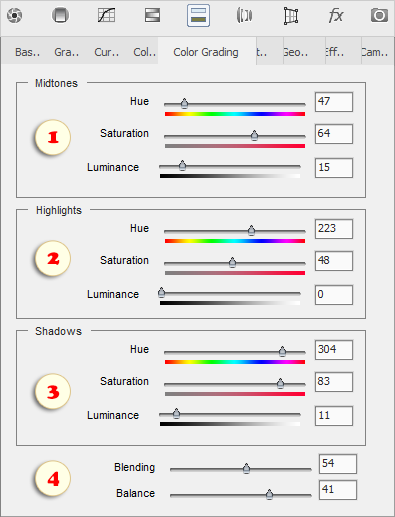
Task: Select the Gradient panel icon
Action: pos(60,15)
